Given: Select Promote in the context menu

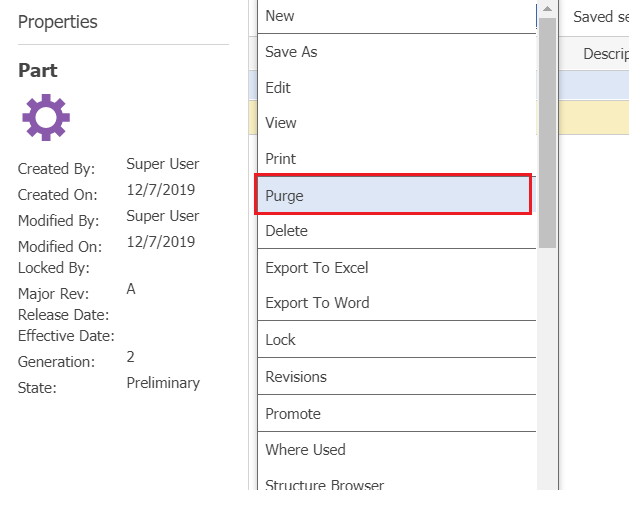Looking at the screenshot, I should [293, 414].
